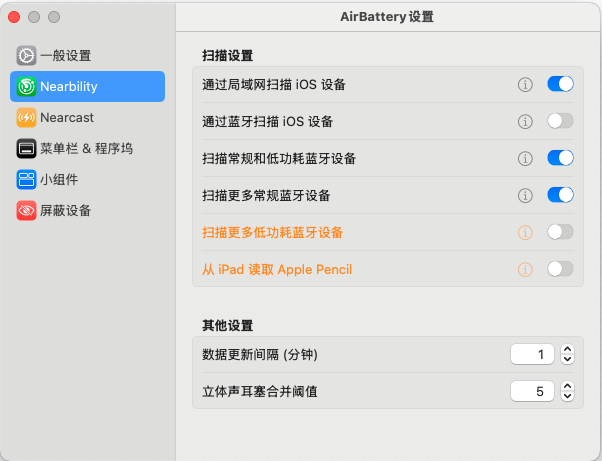The width and height of the screenshot is (602, 461).
Task: Toggle 从 iPad 读取 Apple Pencil switch
Action: point(560,269)
